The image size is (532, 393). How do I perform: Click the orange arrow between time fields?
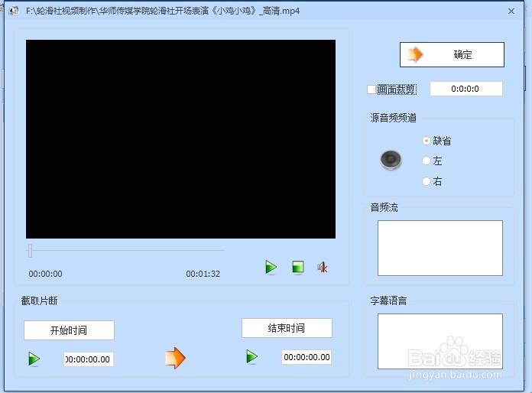[x=175, y=358]
